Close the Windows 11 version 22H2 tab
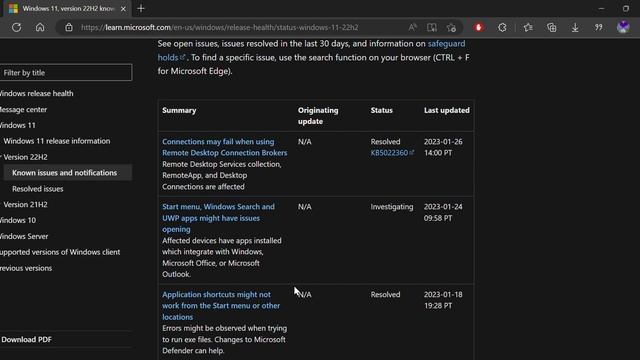The width and height of the screenshot is (640, 360). (x=123, y=9)
